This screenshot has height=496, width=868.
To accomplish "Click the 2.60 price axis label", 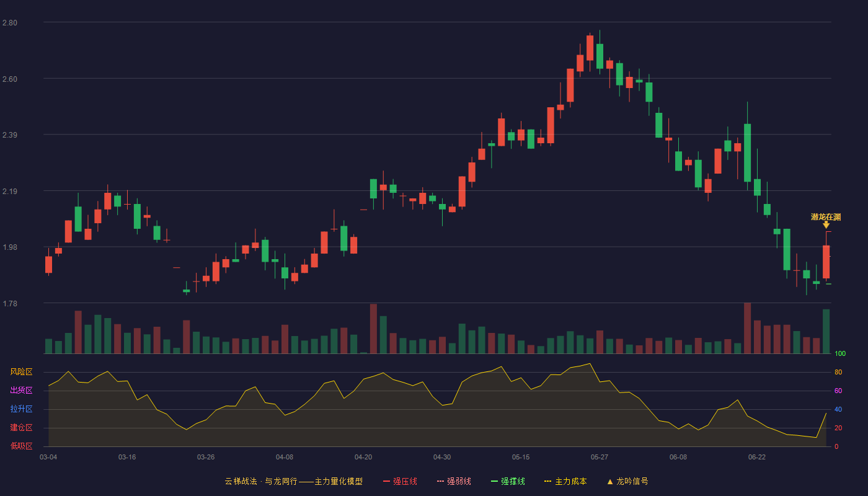I will pos(10,79).
